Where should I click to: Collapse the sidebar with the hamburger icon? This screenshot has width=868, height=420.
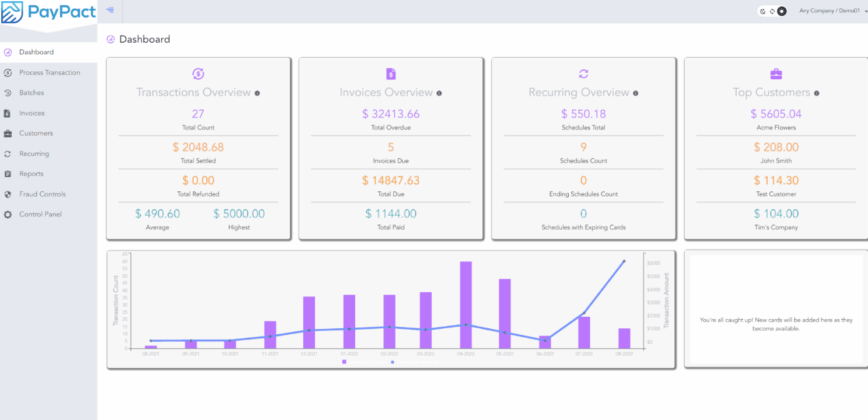[x=110, y=10]
